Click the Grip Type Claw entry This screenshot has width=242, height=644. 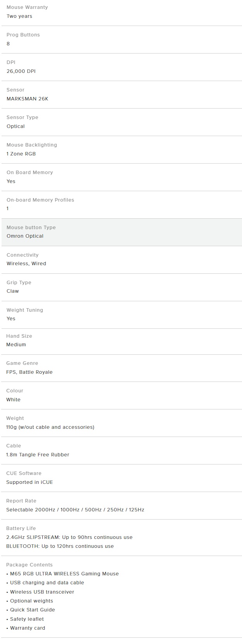click(x=121, y=287)
